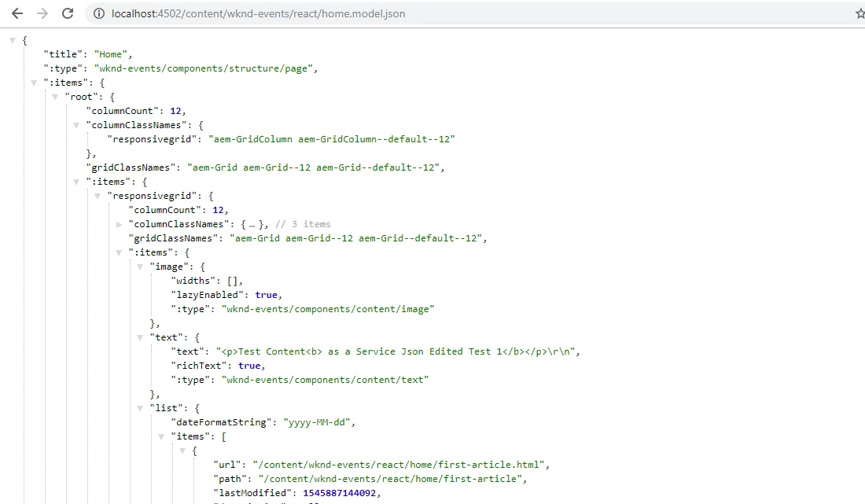Collapse the "root" node
Screen dimensions: 865x504
point(54,97)
